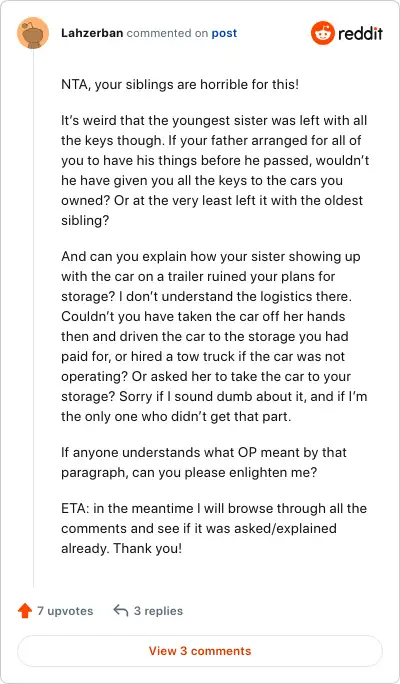Select the "View 3 comments" button
400x684 pixels.
200,651
